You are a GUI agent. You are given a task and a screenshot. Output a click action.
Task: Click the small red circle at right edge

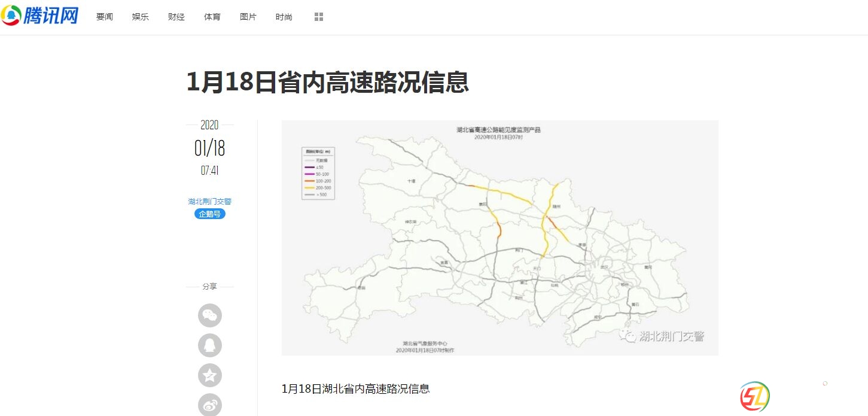pyautogui.click(x=825, y=383)
